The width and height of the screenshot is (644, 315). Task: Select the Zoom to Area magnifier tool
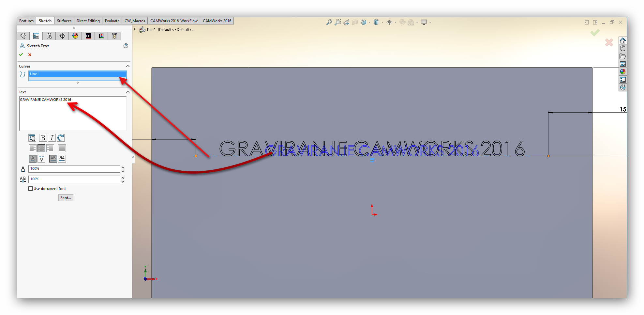[338, 22]
